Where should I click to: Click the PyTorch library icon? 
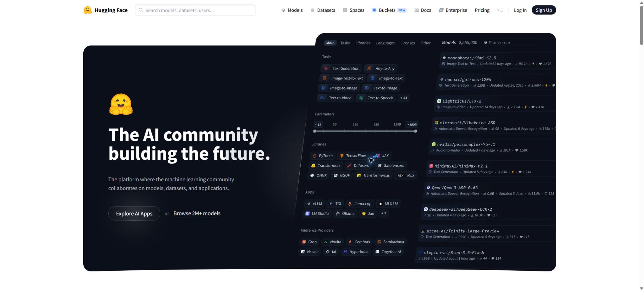[315, 156]
